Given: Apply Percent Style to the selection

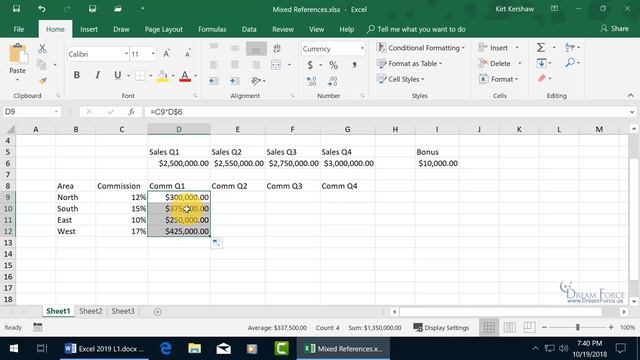Looking at the screenshot, I should (x=333, y=65).
